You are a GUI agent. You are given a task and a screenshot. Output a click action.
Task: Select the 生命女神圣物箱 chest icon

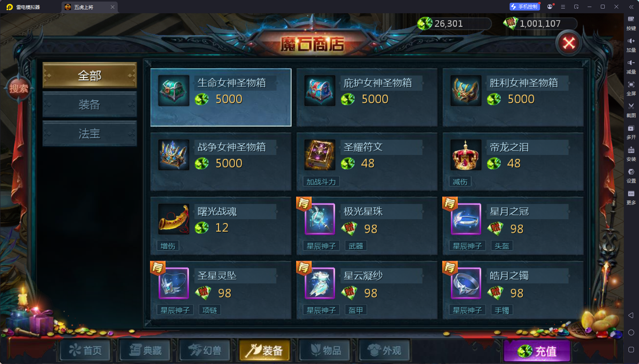(x=174, y=91)
